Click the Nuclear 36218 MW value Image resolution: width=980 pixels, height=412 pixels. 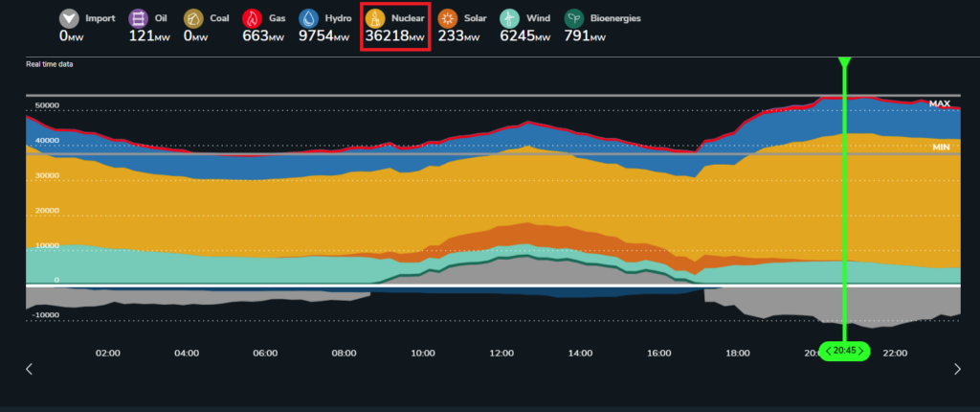[395, 37]
